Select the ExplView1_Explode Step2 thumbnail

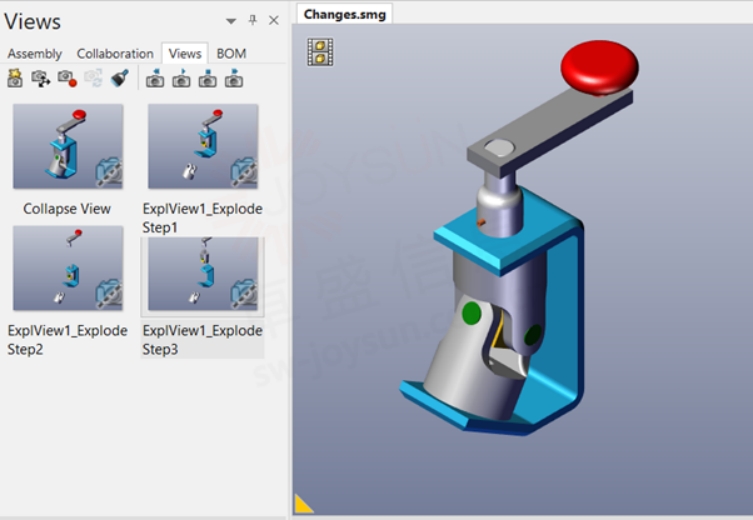(x=68, y=268)
